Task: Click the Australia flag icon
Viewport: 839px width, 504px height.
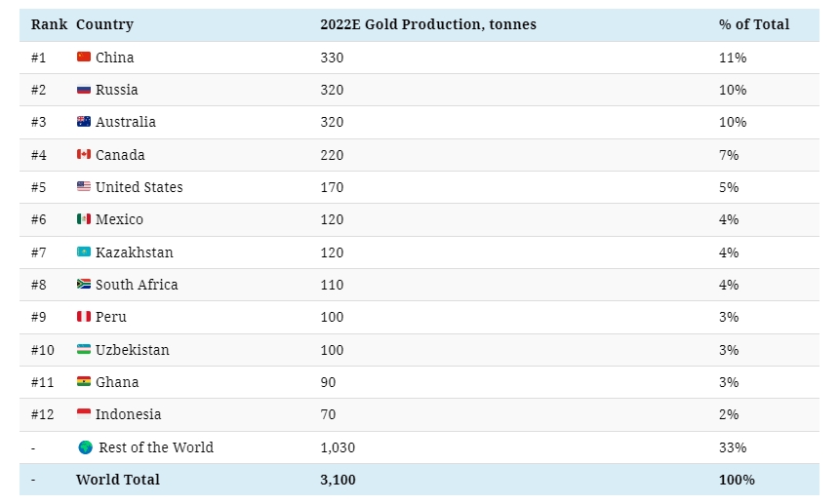Action: (x=84, y=122)
